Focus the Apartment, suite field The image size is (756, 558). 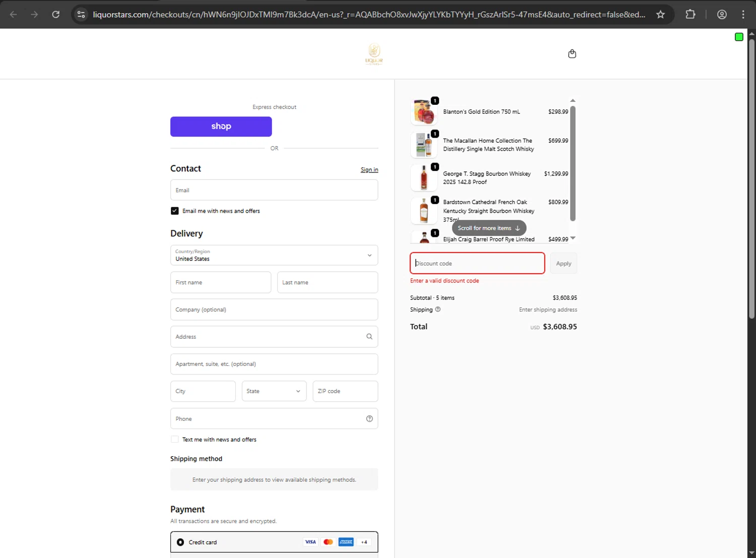click(274, 364)
